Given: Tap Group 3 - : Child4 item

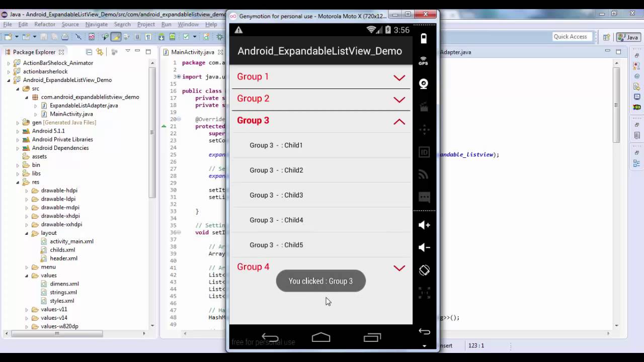Looking at the screenshot, I should [321, 220].
